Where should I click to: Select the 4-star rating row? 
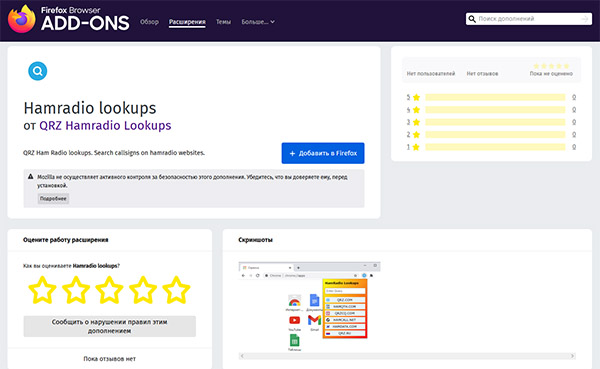point(491,110)
